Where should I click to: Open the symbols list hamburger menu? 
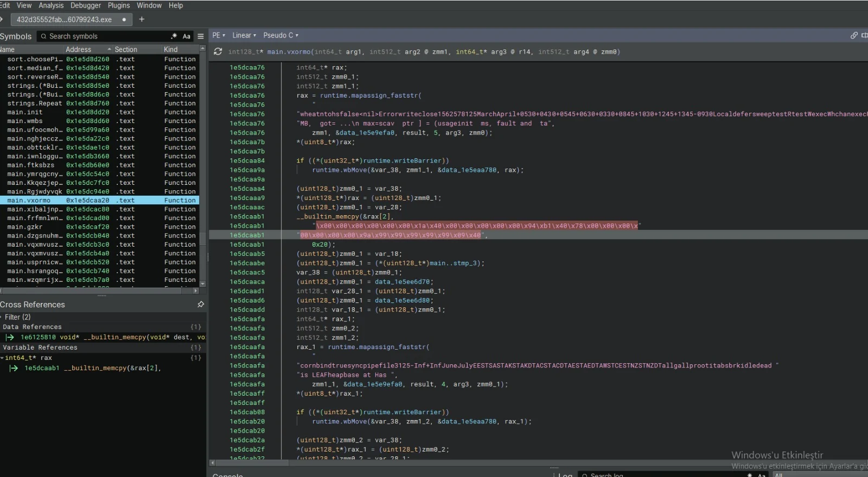pos(201,36)
